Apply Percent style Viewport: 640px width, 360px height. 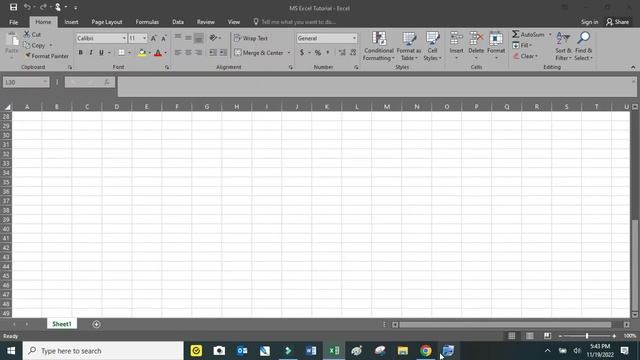pos(318,52)
